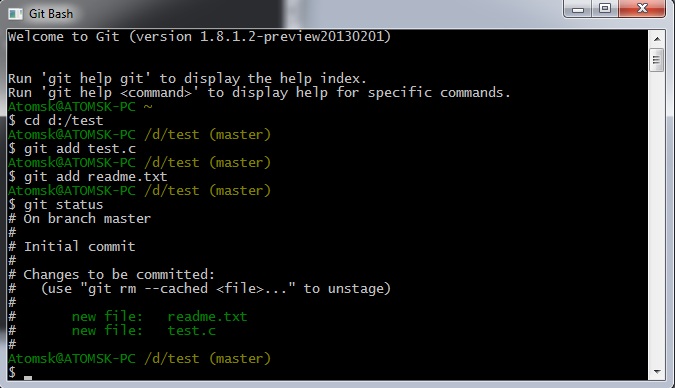Screen dimensions: 675x388
Task: Click 'new file: readme.txt' entry
Action: coord(159,317)
